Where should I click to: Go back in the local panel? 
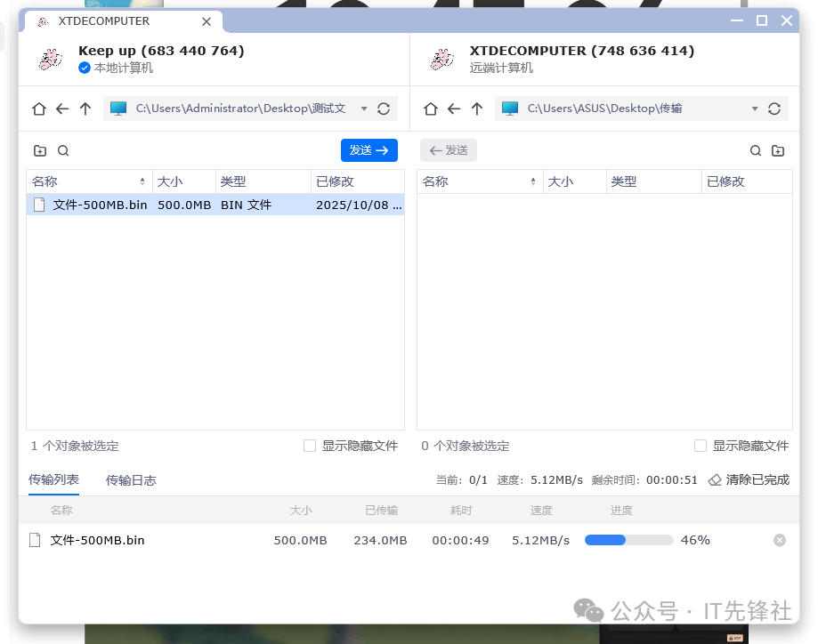tap(62, 109)
